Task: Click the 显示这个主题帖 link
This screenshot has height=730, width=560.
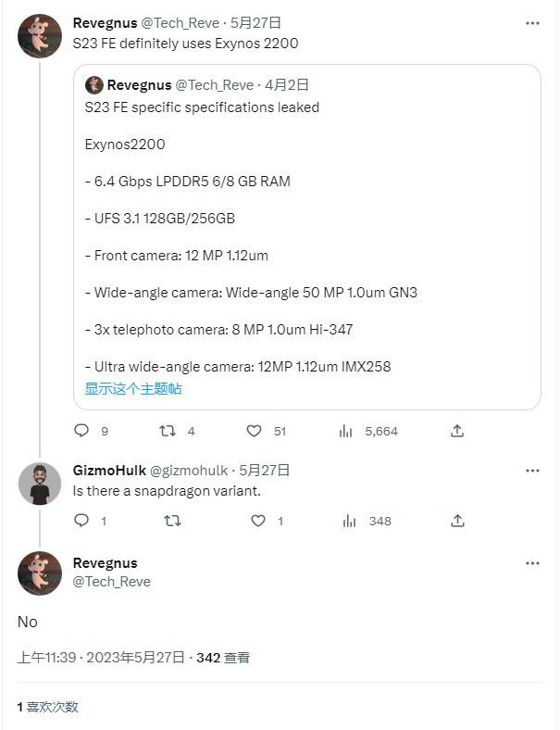Action: point(133,388)
